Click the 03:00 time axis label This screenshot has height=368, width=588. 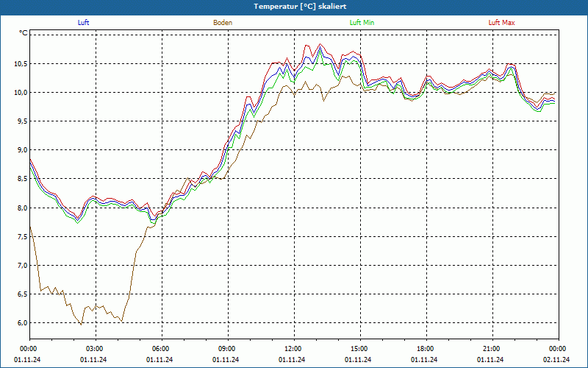pyautogui.click(x=94, y=349)
